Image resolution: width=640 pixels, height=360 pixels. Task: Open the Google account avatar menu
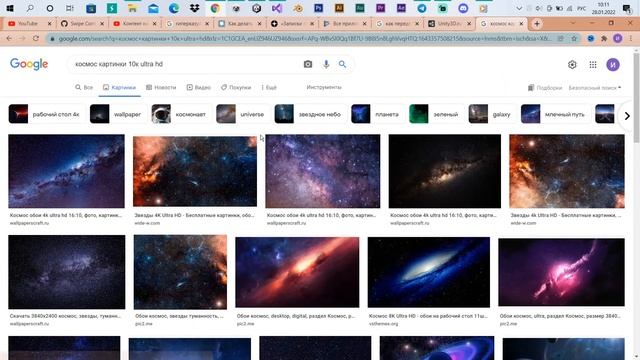coord(613,64)
